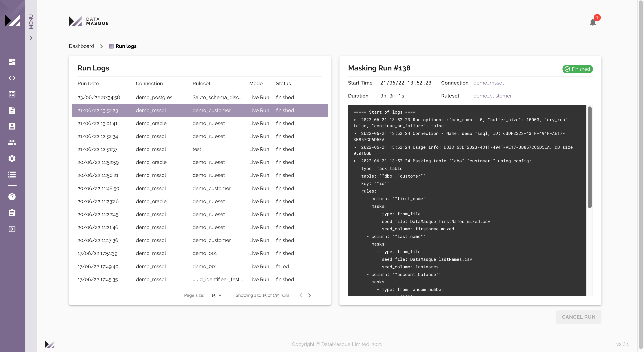Screen dimensions: 644x352
Task: Select the run from 20/06/22 11:17:36
Action: (x=200, y=240)
